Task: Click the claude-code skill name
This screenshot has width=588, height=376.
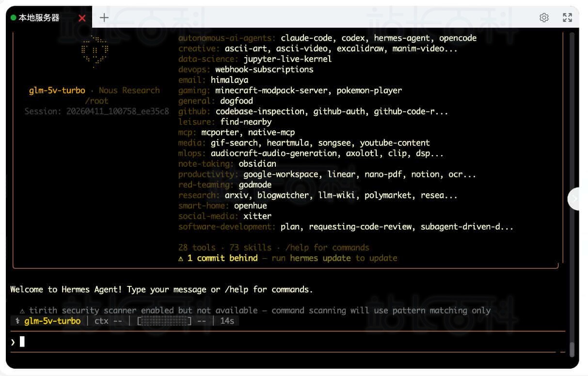Action: [x=306, y=38]
